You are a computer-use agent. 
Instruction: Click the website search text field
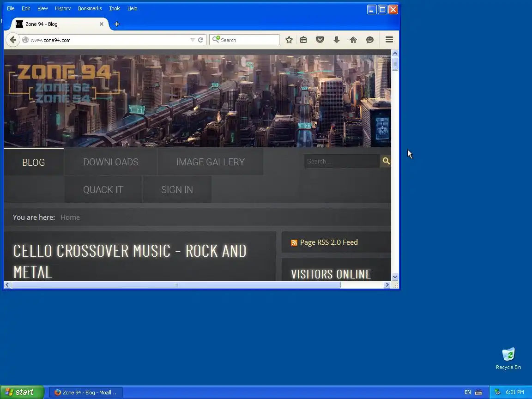(x=342, y=161)
